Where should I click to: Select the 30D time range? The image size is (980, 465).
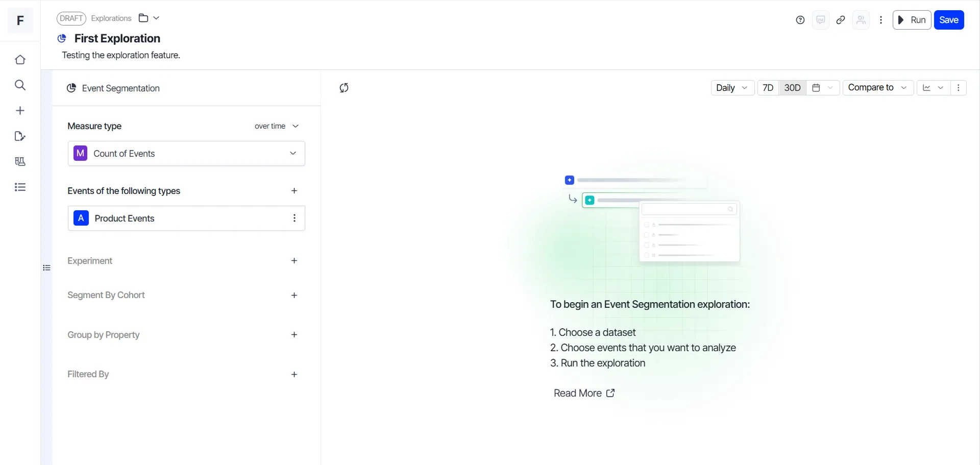pyautogui.click(x=793, y=88)
